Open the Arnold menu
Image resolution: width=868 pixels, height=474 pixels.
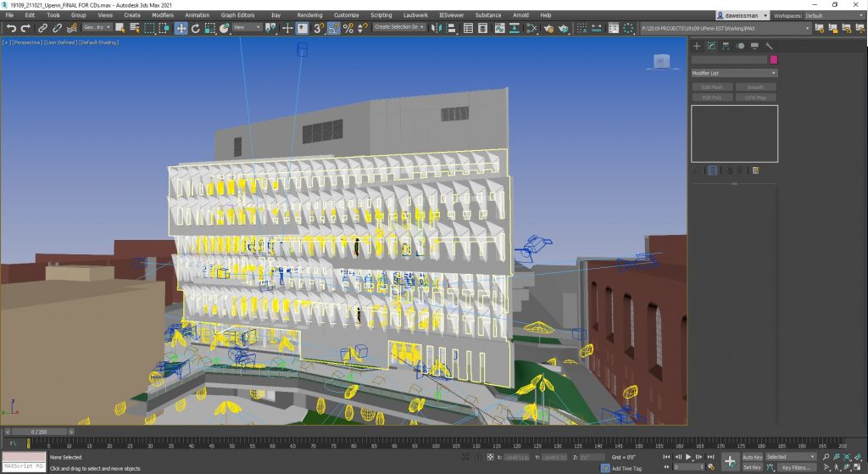pos(520,15)
